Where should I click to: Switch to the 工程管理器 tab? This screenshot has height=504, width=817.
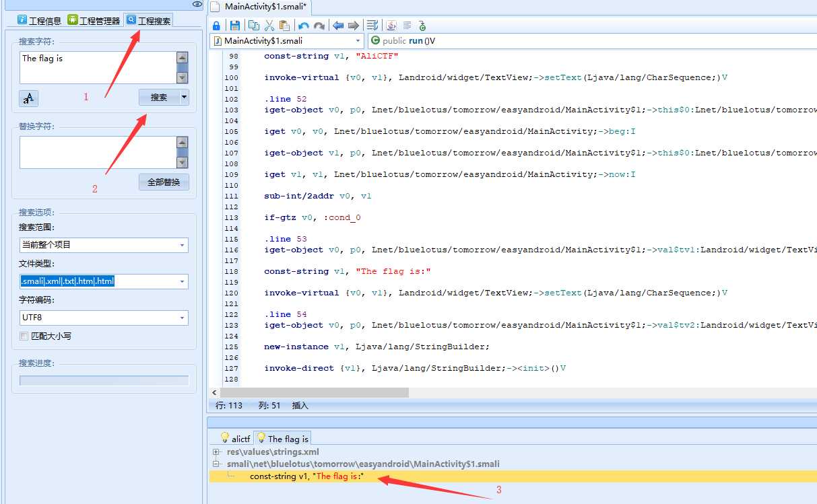pos(94,21)
